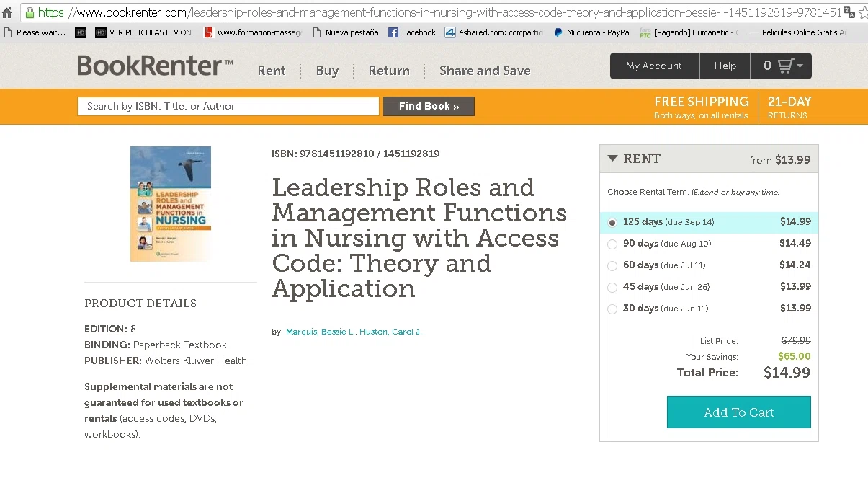868x504 pixels.
Task: Open the shopping cart dropdown
Action: [782, 66]
